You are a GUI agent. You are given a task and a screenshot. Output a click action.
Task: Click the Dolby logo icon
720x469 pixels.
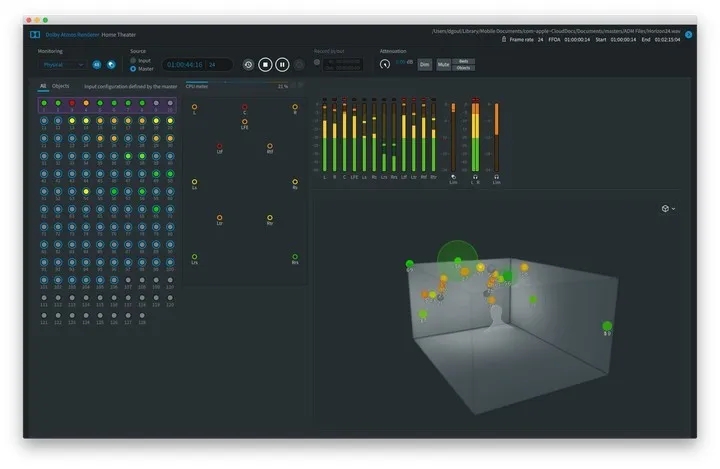click(35, 34)
